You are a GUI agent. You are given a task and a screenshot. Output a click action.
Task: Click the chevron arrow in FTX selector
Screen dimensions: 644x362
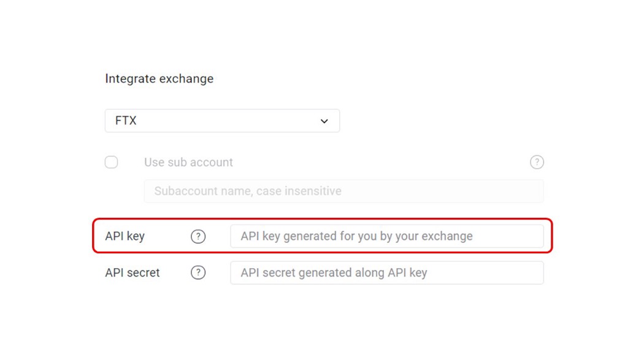pyautogui.click(x=324, y=121)
